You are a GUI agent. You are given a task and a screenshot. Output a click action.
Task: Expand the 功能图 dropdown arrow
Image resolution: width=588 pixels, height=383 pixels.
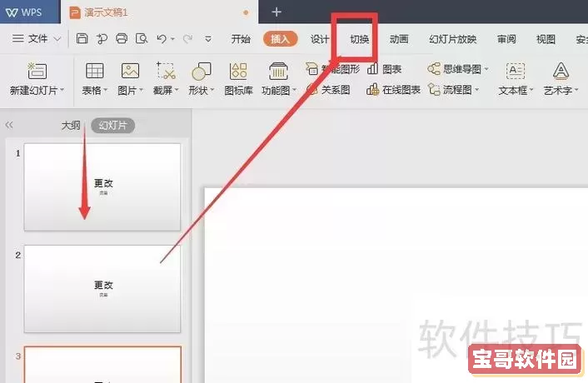tap(294, 90)
